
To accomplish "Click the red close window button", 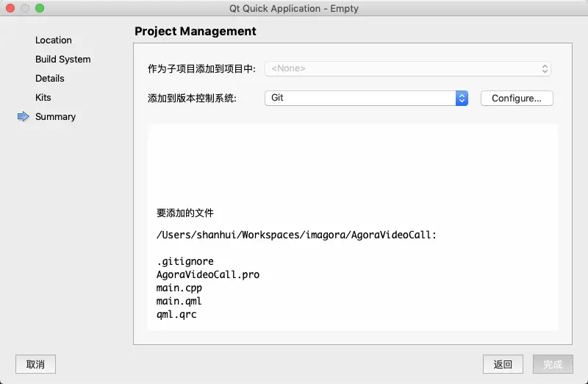I will pyautogui.click(x=10, y=8).
